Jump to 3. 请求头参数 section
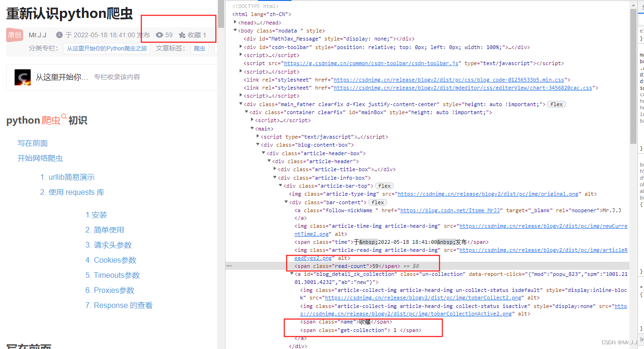This screenshot has height=349, width=644. [109, 245]
